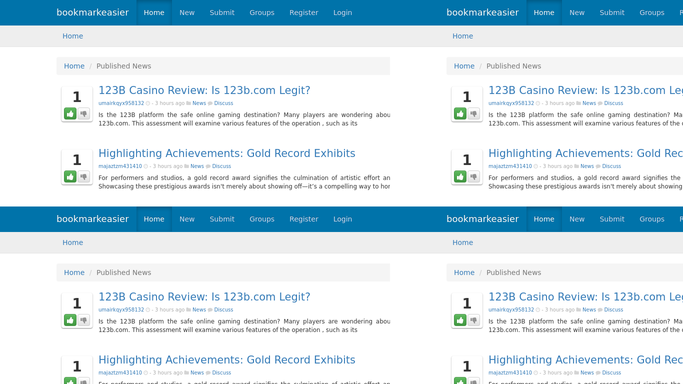Upvote Gold Record Exhibits story, upper-left copy
683x384 pixels.
(70, 176)
